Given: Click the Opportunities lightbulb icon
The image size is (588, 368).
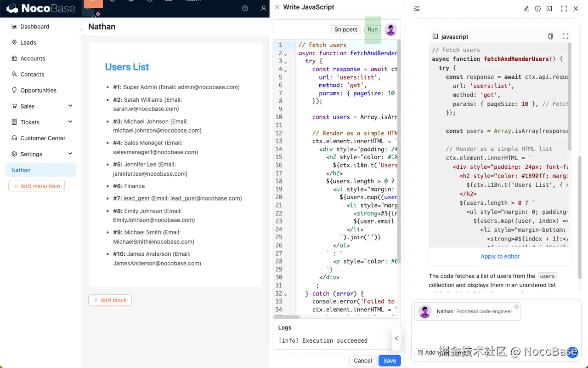Looking at the screenshot, I should [14, 90].
